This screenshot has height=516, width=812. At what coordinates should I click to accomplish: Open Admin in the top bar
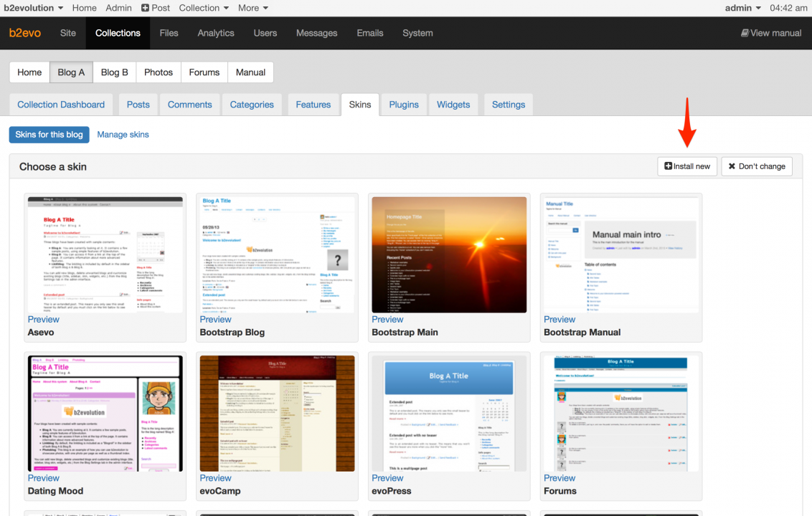click(x=118, y=8)
